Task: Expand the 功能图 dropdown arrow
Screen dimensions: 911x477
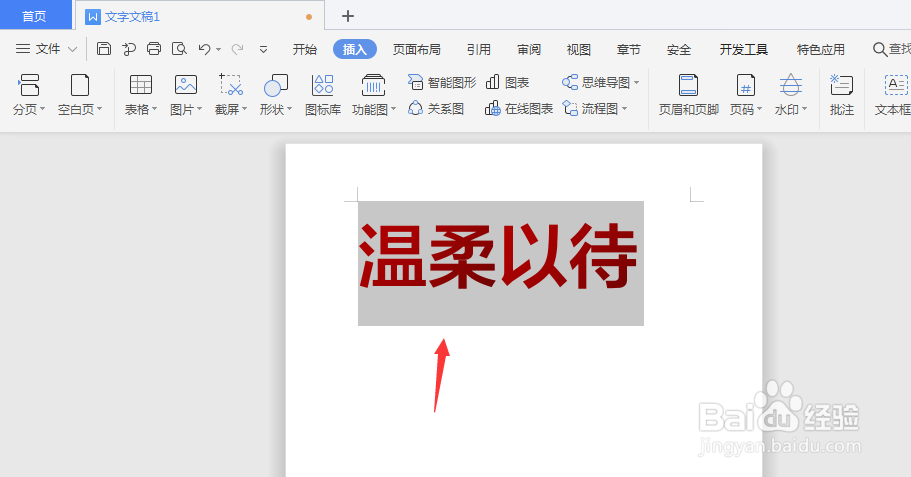Action: click(x=393, y=109)
